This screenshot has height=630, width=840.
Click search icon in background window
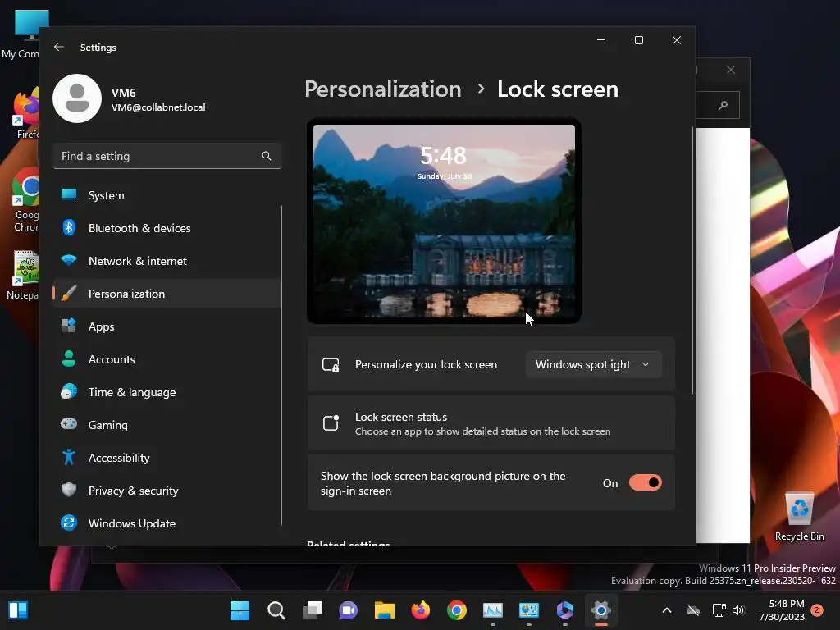724,105
